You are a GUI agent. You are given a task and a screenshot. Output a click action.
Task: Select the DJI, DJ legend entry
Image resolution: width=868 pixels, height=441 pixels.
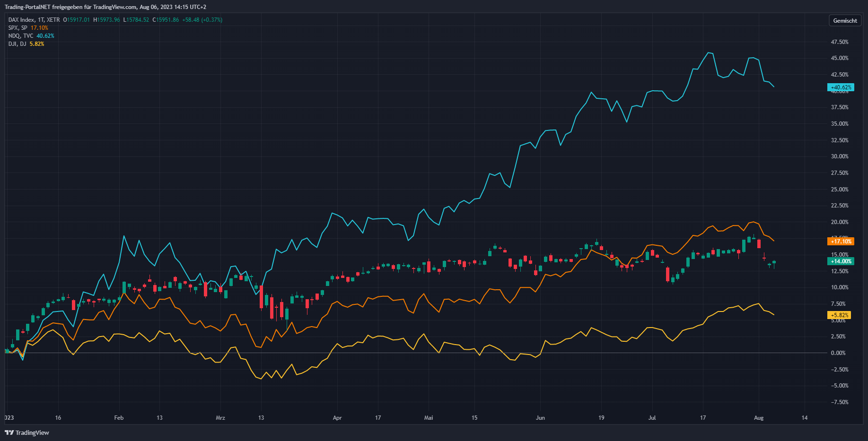click(18, 44)
